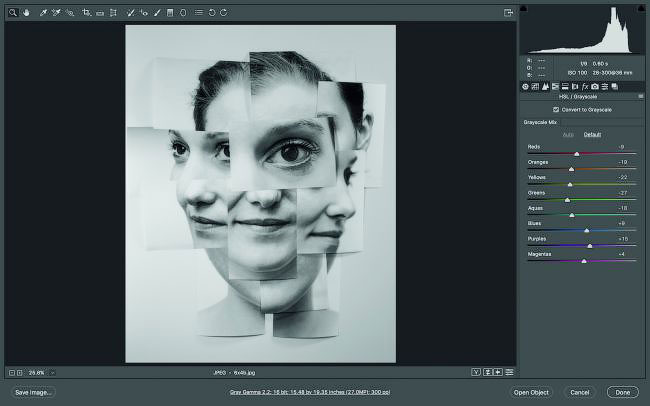This screenshot has width=650, height=406.
Task: Switch to the Effects fx tab
Action: coord(585,86)
